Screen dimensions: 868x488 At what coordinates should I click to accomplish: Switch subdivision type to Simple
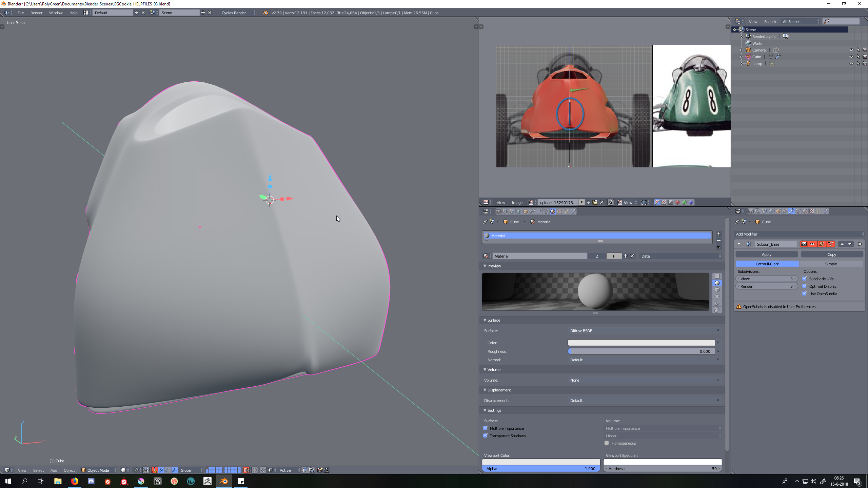831,264
